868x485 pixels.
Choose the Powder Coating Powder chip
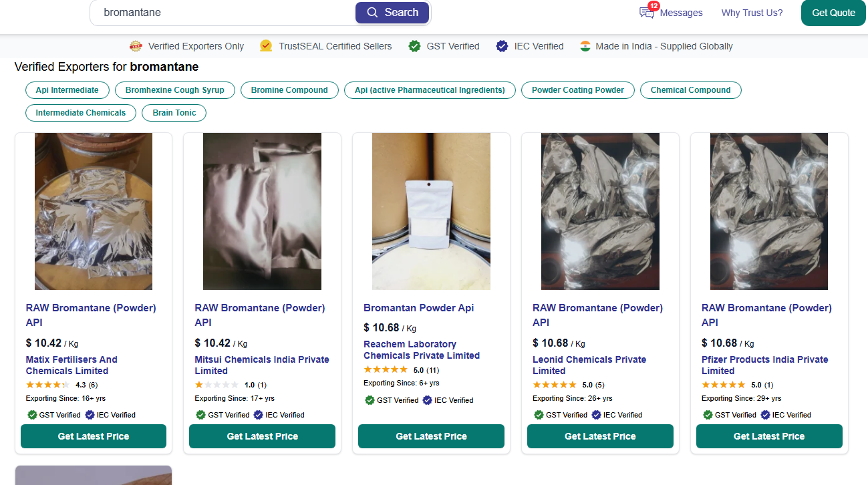point(578,90)
